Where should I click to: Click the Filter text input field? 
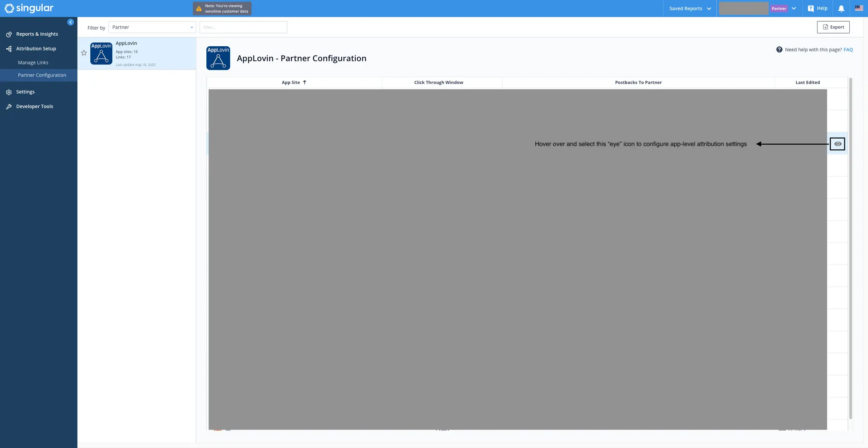click(x=243, y=27)
